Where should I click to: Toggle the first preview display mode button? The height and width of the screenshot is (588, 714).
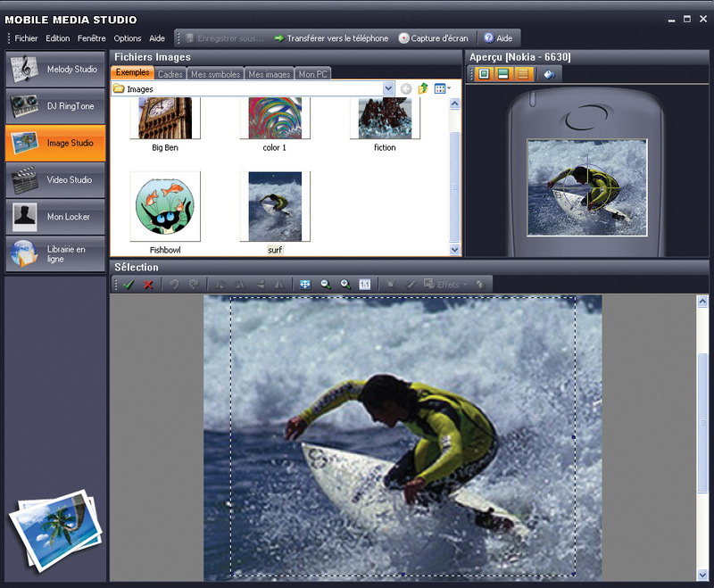484,74
